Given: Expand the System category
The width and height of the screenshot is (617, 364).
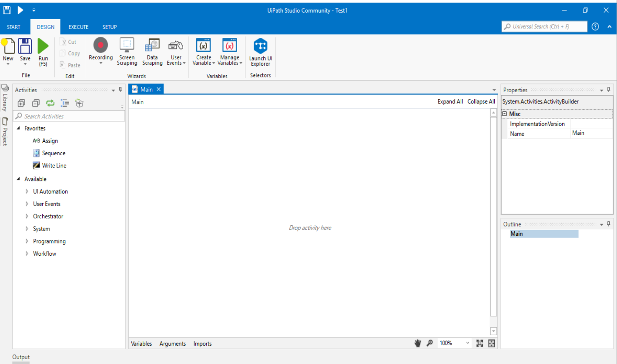Looking at the screenshot, I should (27, 229).
